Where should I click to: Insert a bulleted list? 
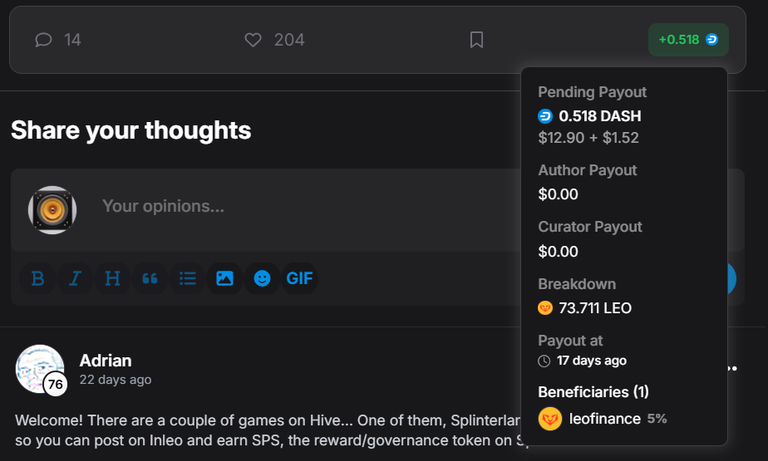187,278
